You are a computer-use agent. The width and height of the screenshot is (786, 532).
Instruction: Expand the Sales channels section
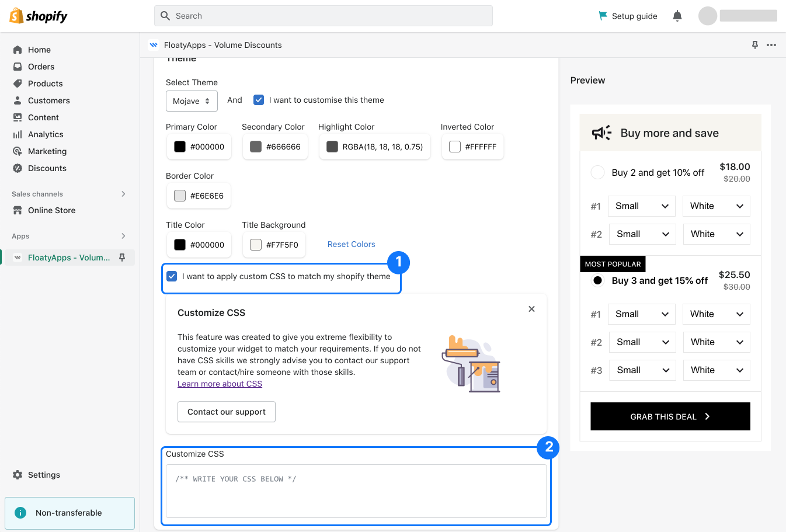tap(123, 194)
